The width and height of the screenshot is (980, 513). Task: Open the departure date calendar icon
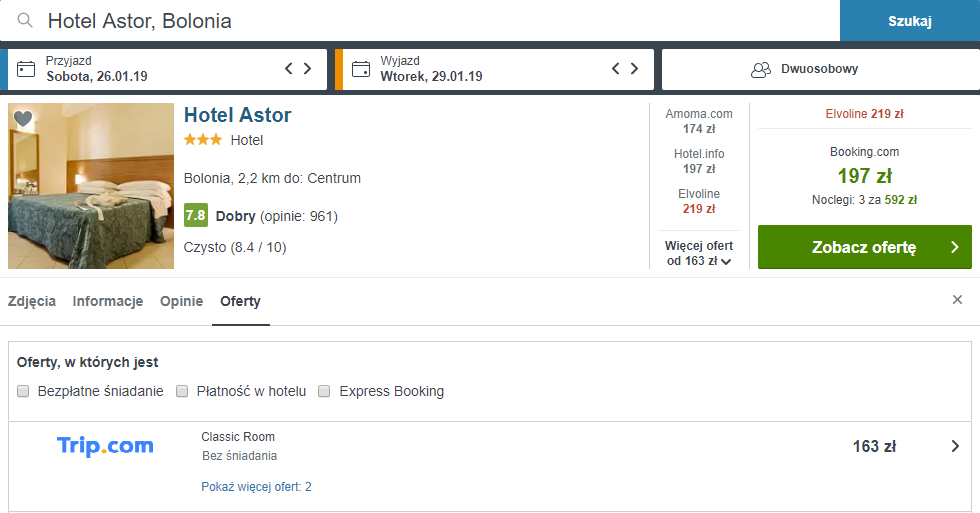pos(361,69)
